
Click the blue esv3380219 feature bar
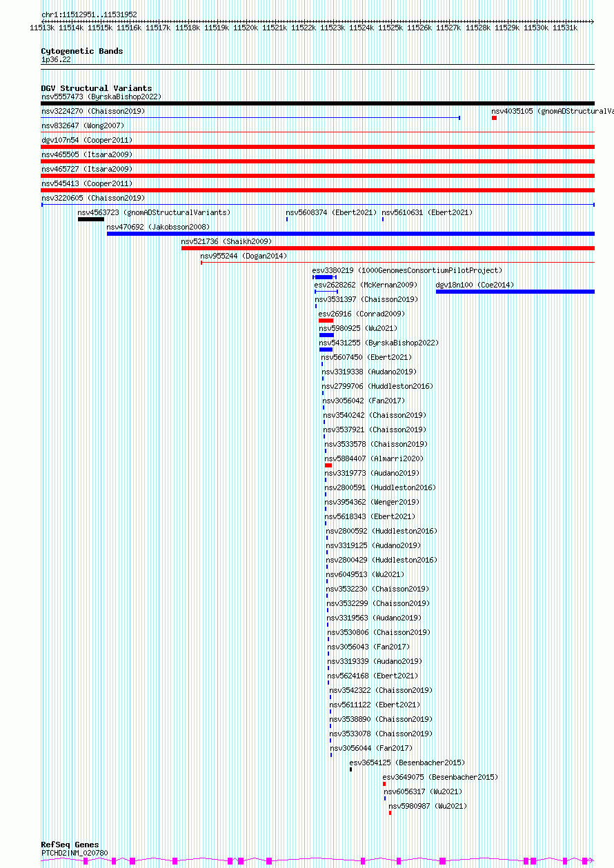[324, 277]
